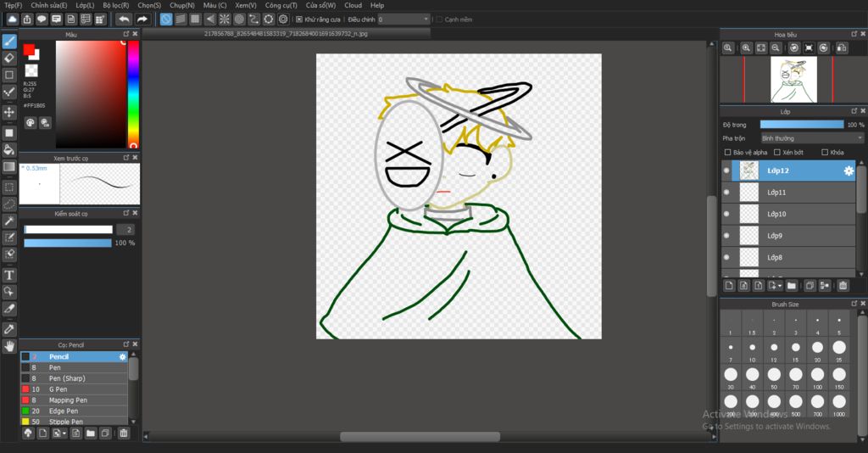868x453 pixels.
Task: Open the color palette icon in the Màu panel
Action: (x=30, y=123)
